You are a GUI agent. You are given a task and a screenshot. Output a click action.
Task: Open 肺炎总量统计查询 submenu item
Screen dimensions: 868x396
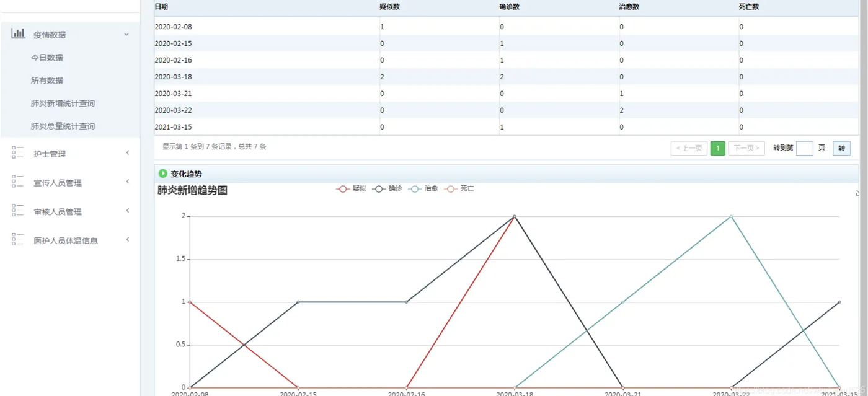pos(63,126)
